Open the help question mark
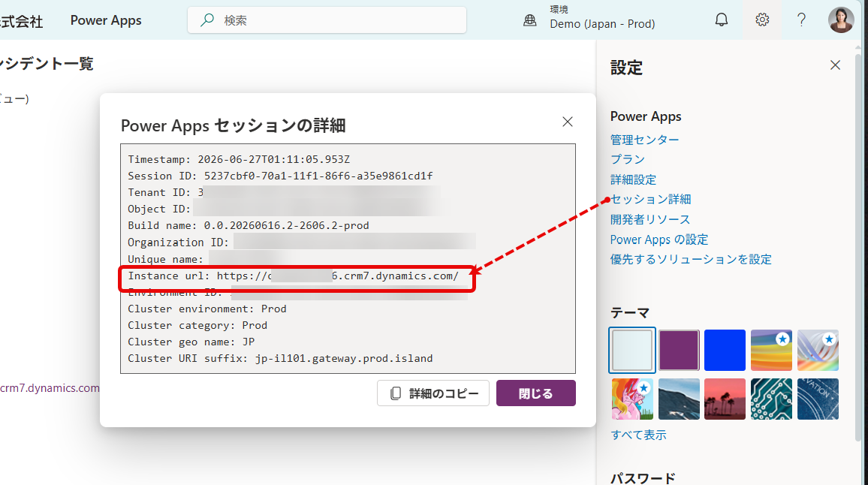 point(802,20)
